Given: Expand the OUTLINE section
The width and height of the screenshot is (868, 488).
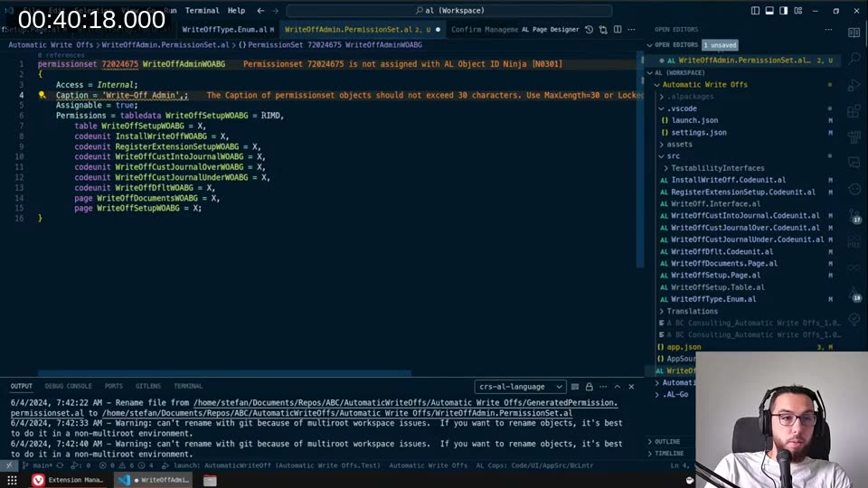Looking at the screenshot, I should coord(667,442).
